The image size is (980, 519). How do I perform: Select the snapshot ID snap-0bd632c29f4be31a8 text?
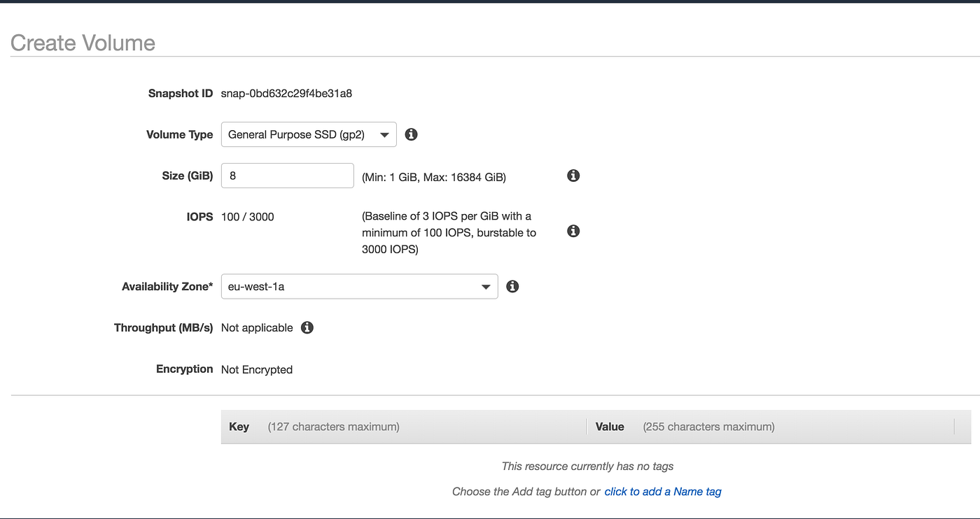click(x=286, y=93)
